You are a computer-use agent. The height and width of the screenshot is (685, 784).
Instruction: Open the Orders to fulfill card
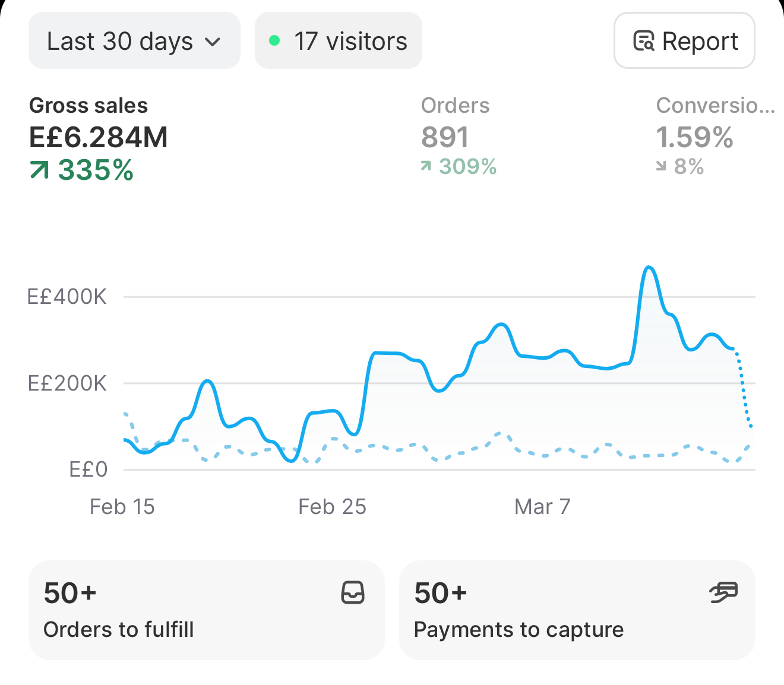pos(207,610)
